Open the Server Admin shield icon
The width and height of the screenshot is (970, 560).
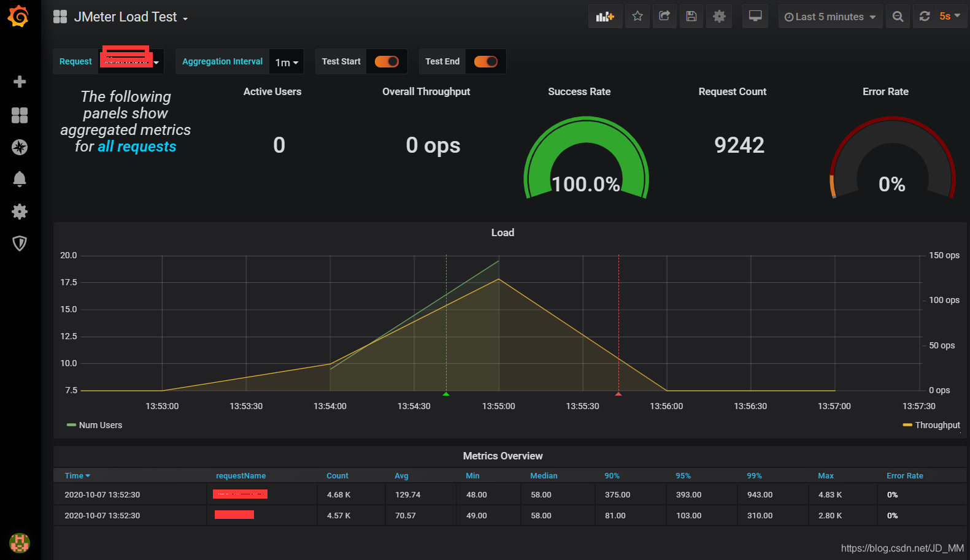(20, 244)
